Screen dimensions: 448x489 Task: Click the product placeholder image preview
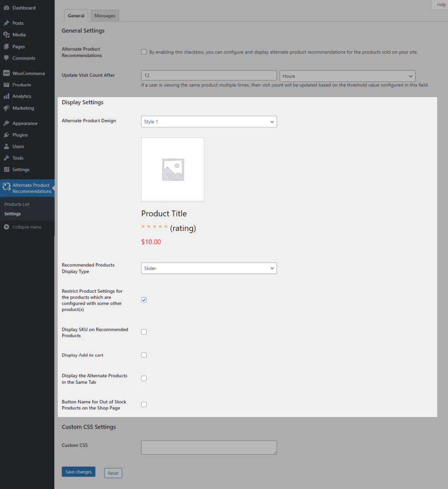pos(173,170)
